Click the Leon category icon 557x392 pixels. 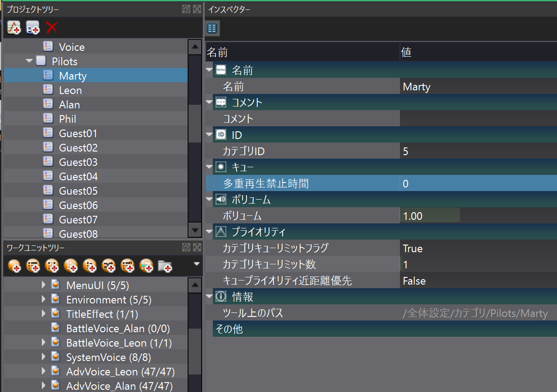click(x=48, y=90)
